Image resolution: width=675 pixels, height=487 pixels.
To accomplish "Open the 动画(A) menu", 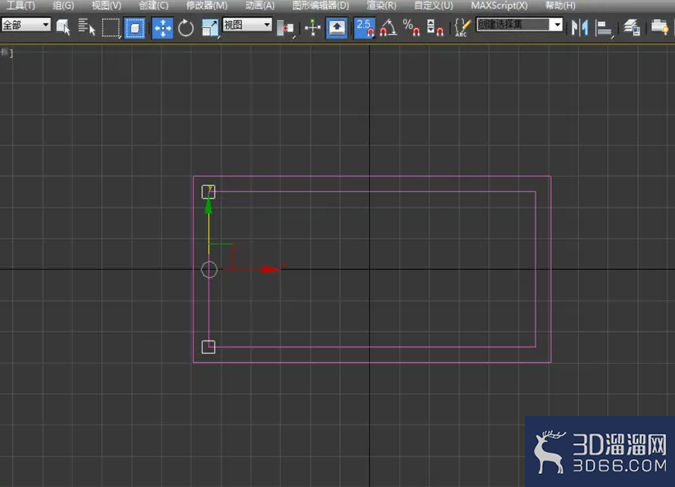I will coord(260,6).
